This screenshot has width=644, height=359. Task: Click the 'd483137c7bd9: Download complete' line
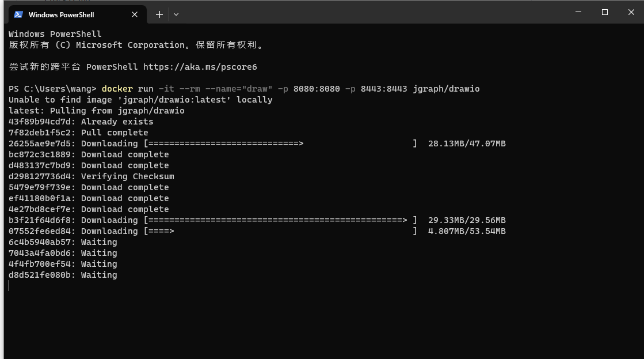pyautogui.click(x=89, y=165)
